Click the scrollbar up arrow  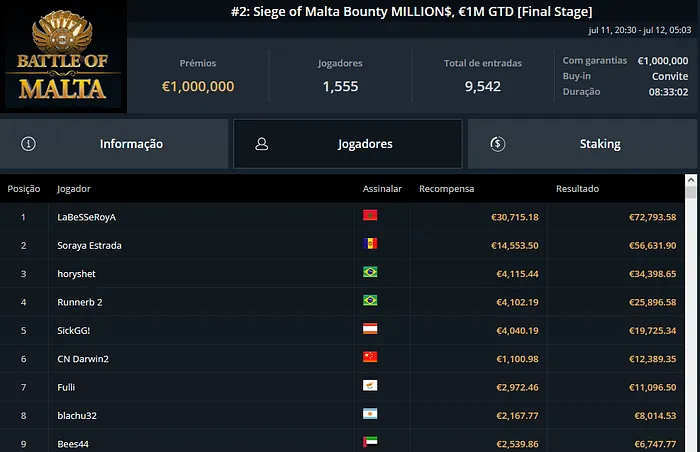pyautogui.click(x=691, y=180)
